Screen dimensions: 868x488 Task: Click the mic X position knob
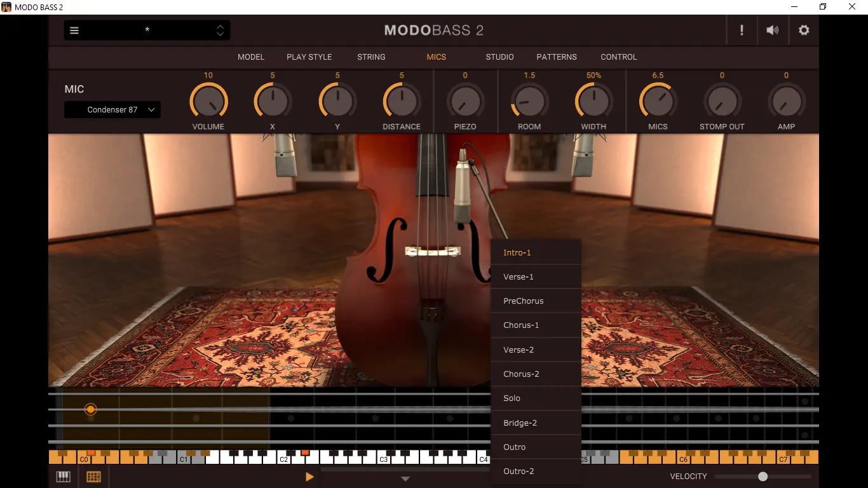click(273, 102)
